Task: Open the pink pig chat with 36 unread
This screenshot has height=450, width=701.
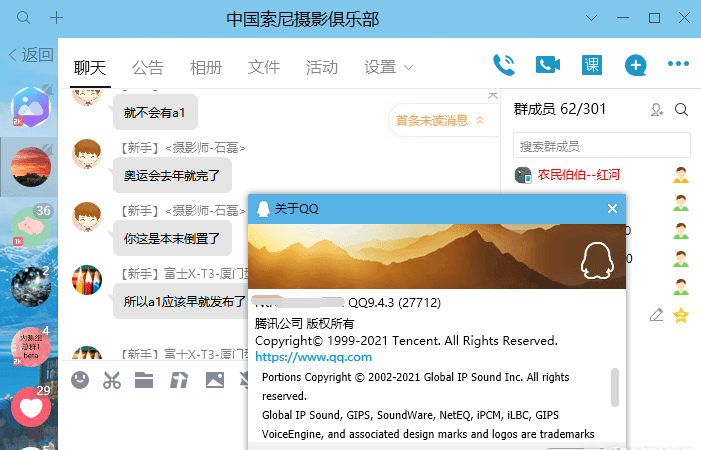Action: (31, 227)
